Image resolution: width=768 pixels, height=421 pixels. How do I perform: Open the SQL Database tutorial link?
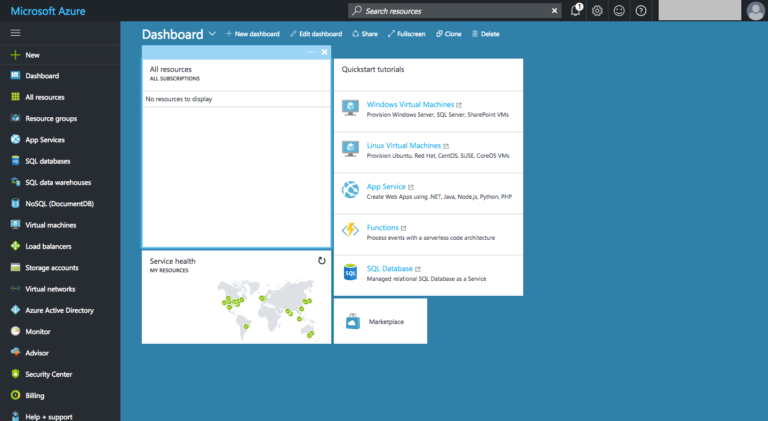coord(390,269)
